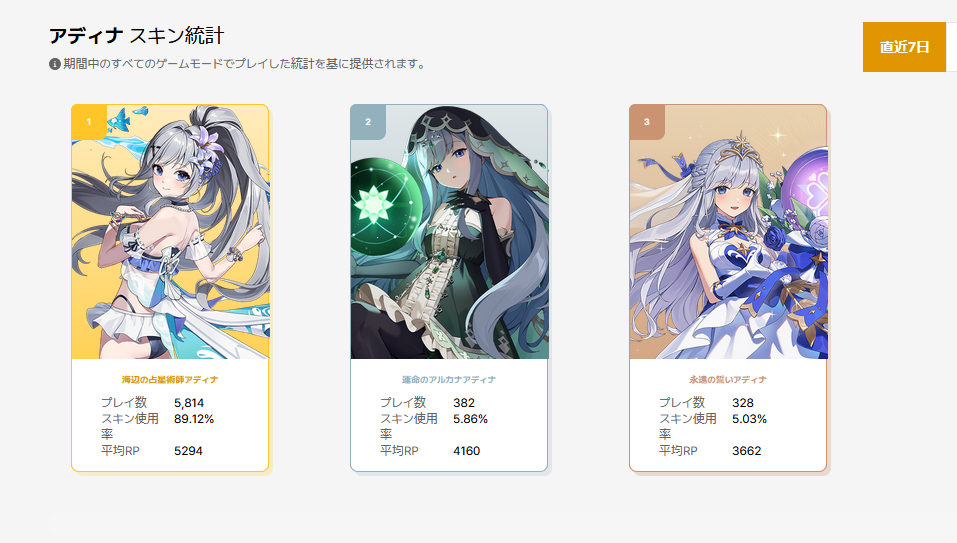The height and width of the screenshot is (543, 957).
Task: Click the 5294 average RP value
Action: pyautogui.click(x=188, y=451)
